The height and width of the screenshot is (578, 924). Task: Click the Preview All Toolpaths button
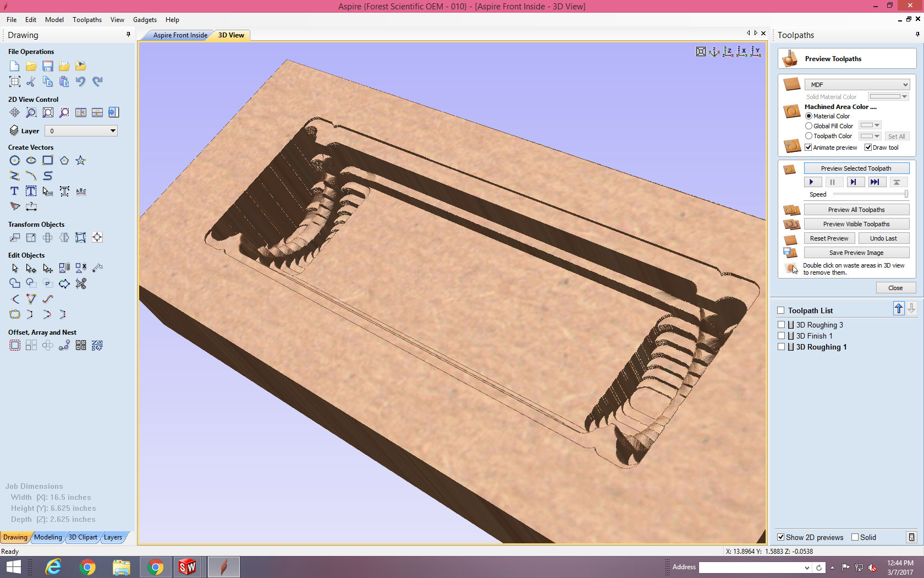[x=856, y=210]
